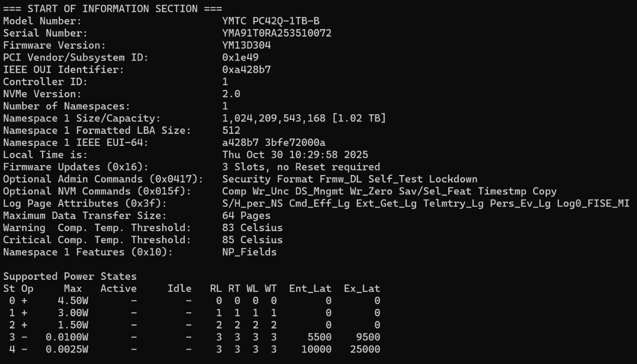The image size is (637, 364).
Task: Click the critical threshold "85 Celsius" value
Action: pyautogui.click(x=252, y=240)
